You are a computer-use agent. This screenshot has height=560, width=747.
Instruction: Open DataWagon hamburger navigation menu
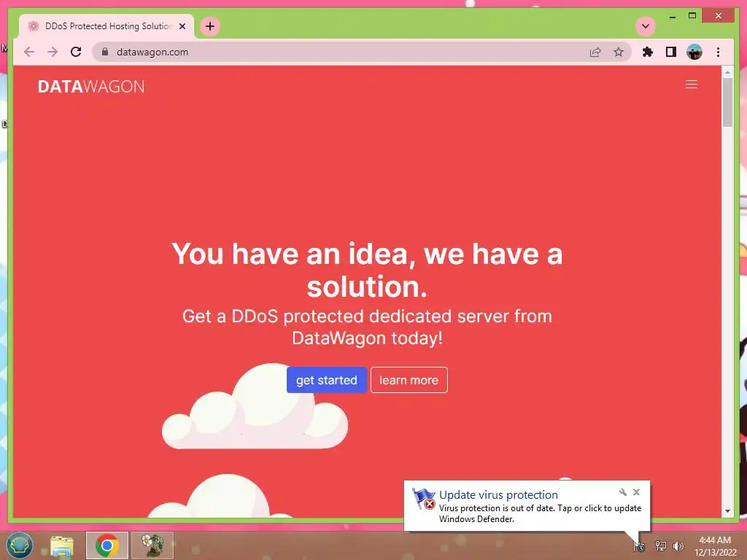click(692, 85)
